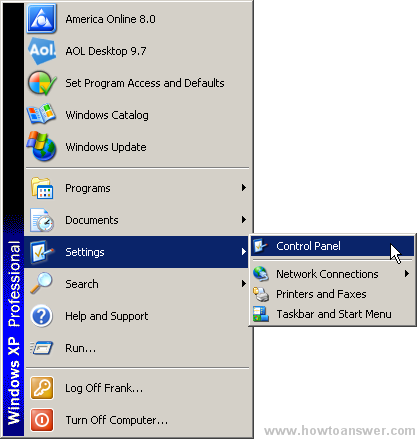Select the Settings menu item

[x=137, y=252]
